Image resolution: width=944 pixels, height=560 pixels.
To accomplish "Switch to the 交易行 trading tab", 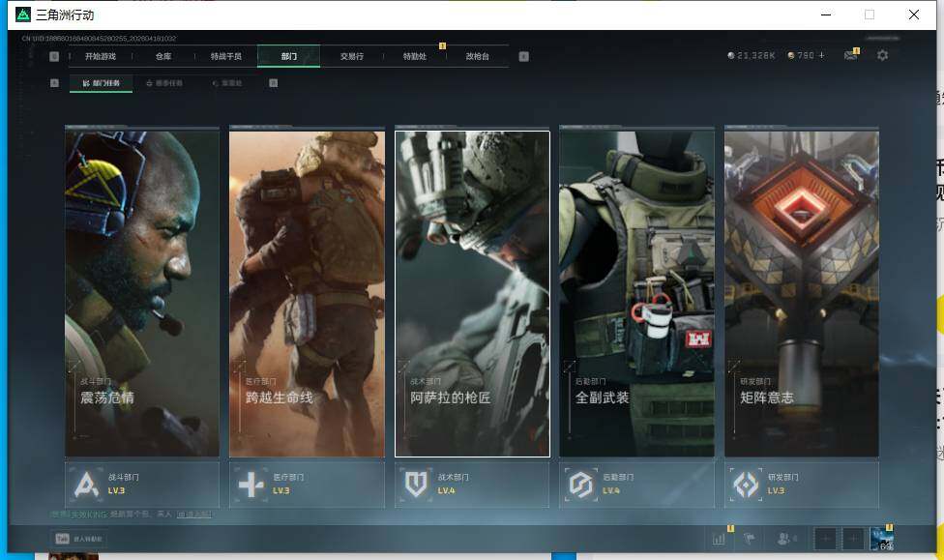I will pyautogui.click(x=352, y=56).
